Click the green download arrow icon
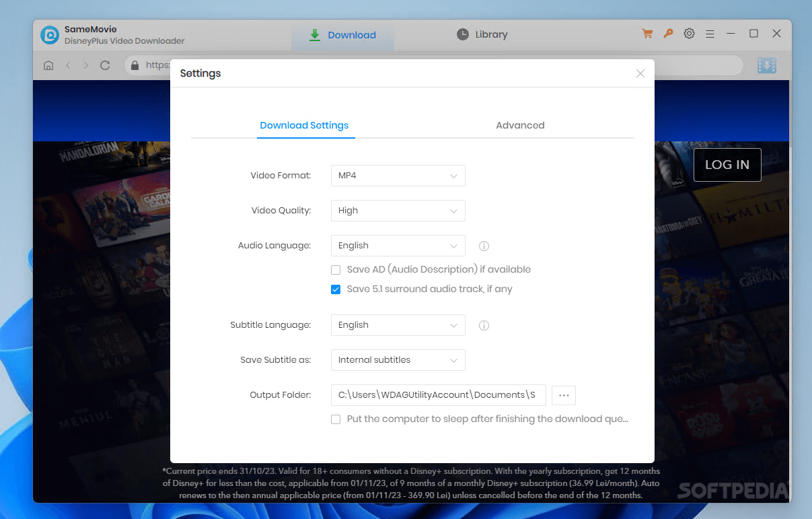The width and height of the screenshot is (812, 519). coord(315,35)
